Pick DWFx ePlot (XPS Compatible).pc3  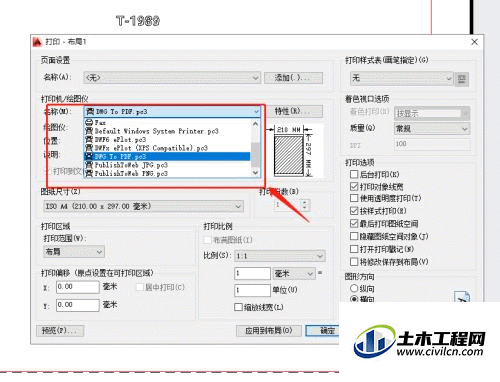pyautogui.click(x=167, y=148)
